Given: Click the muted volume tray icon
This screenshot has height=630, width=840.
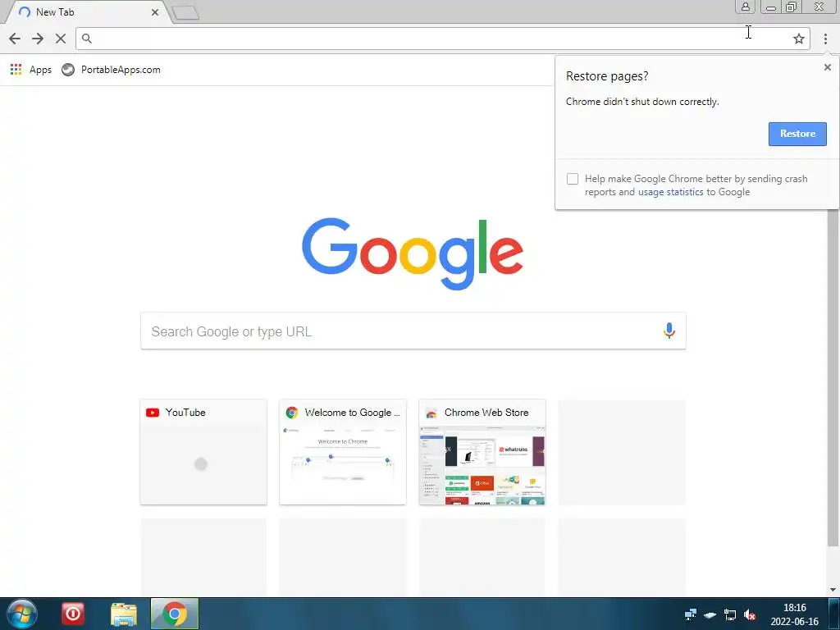Looking at the screenshot, I should coord(750,615).
